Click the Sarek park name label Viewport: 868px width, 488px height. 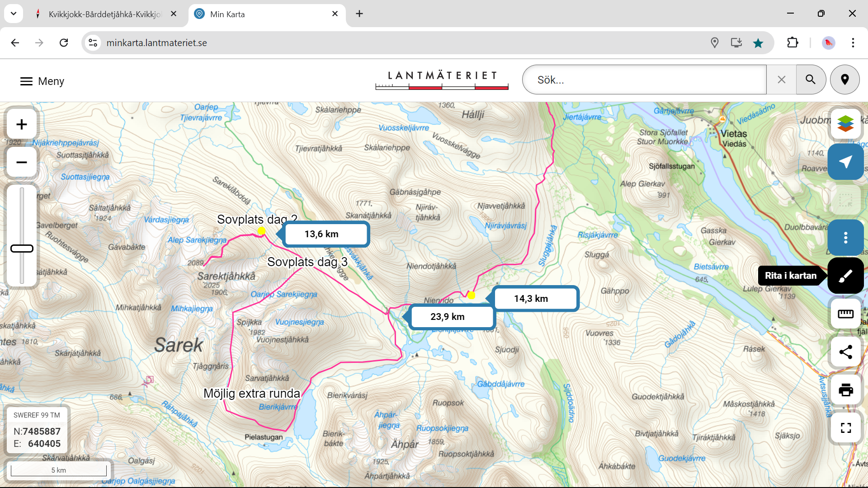coord(179,345)
